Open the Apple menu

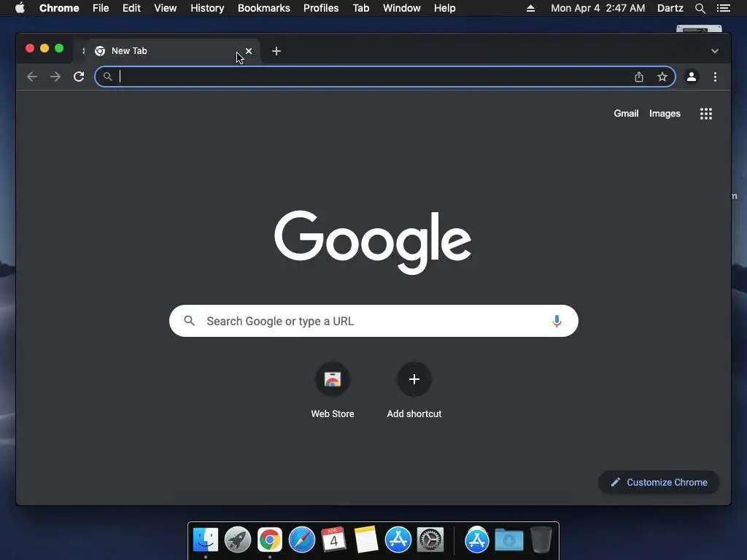tap(20, 7)
